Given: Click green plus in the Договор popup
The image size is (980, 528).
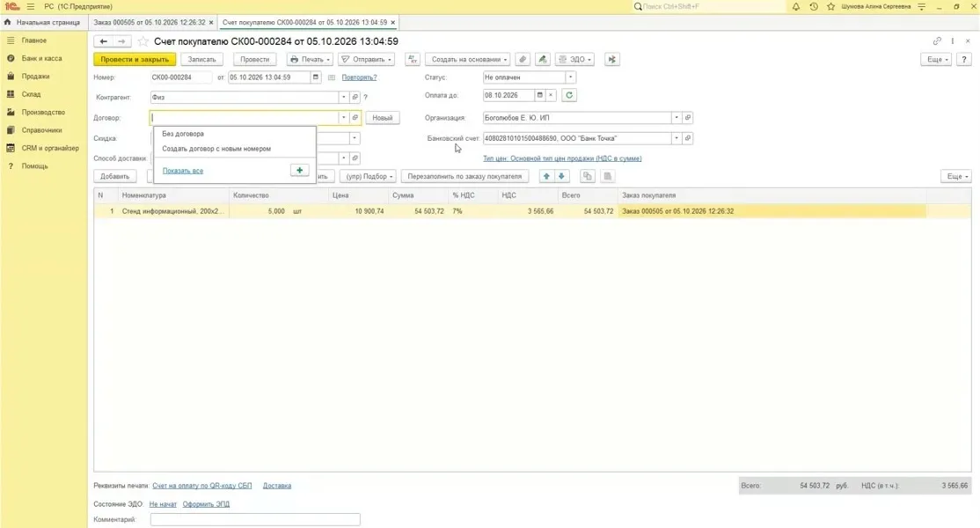Looking at the screenshot, I should click(299, 171).
